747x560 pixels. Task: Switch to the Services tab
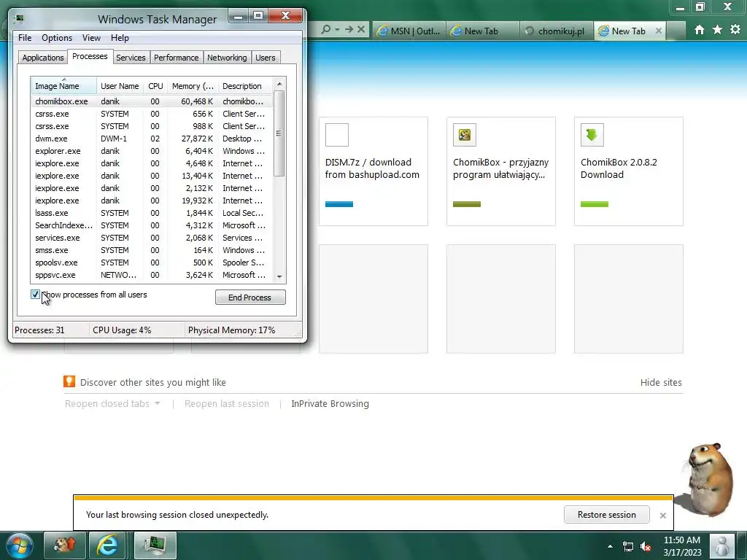(131, 58)
